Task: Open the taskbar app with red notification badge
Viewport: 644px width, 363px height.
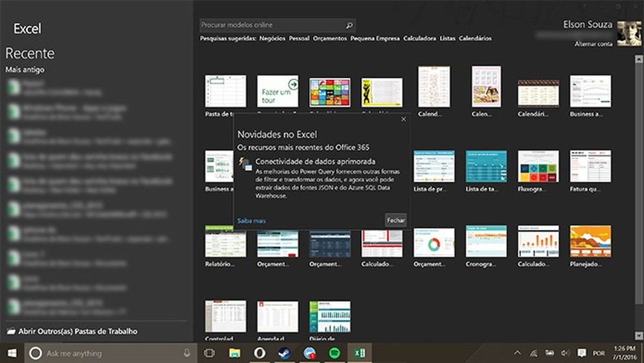Action: (310, 353)
